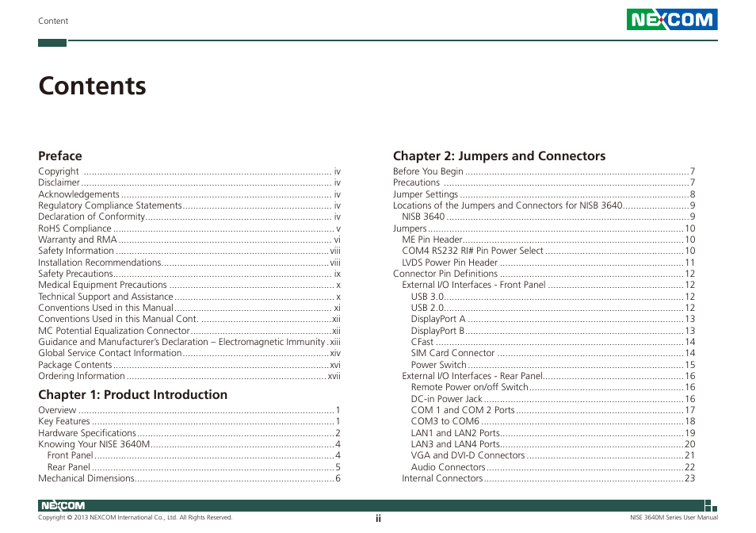This screenshot has height=533, width=756.
Task: Open the CFast entry
Action: tap(553, 342)
